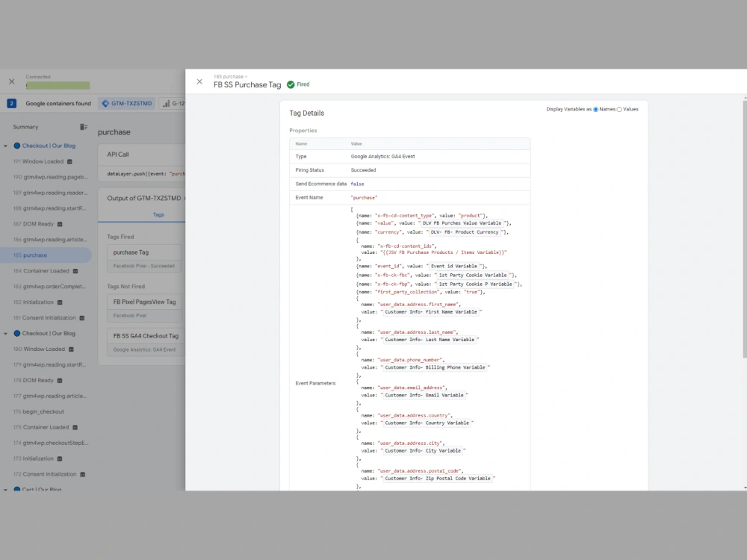Click the API call icon beside 173 Initialization
Image resolution: width=747 pixels, height=560 pixels.
click(60, 458)
